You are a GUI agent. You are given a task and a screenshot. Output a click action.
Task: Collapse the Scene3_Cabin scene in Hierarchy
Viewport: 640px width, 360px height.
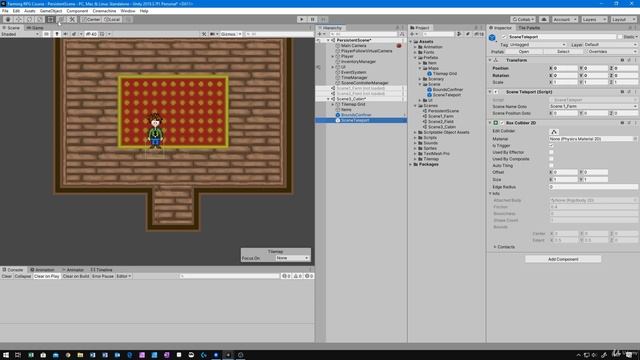tap(328, 99)
